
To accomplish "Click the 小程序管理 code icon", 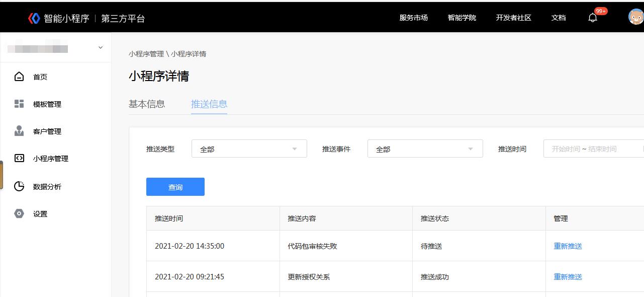I will pyautogui.click(x=19, y=158).
